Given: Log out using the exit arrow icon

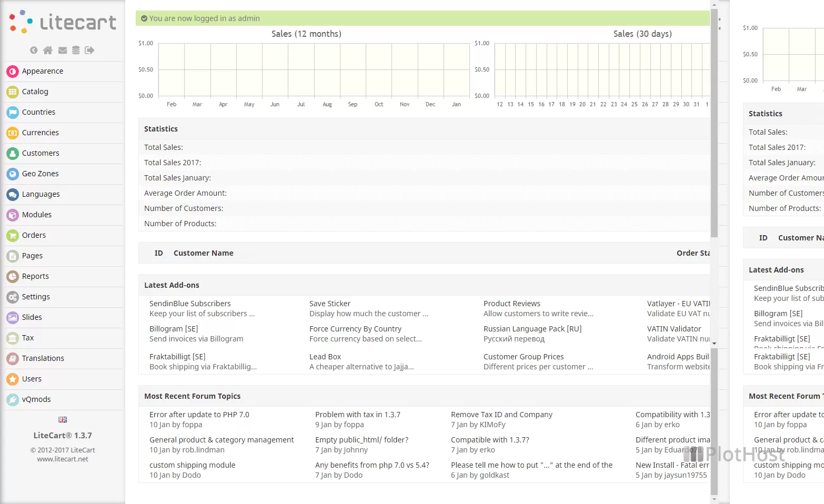Looking at the screenshot, I should (x=89, y=50).
